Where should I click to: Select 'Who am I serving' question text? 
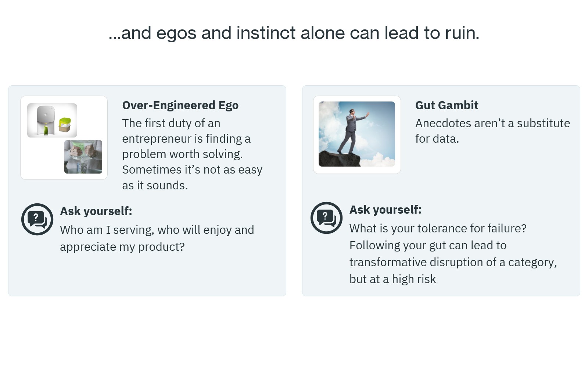157,238
